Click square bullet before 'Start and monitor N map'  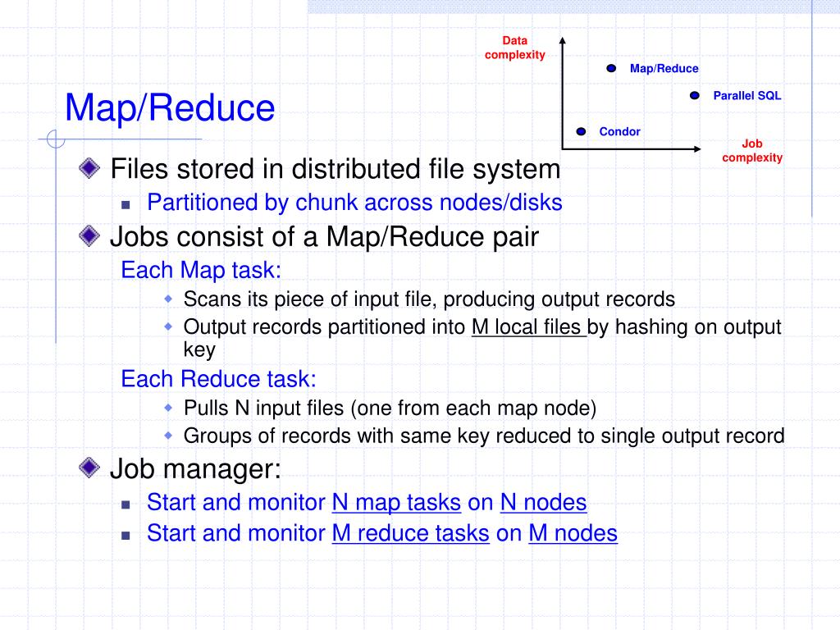pos(126,504)
